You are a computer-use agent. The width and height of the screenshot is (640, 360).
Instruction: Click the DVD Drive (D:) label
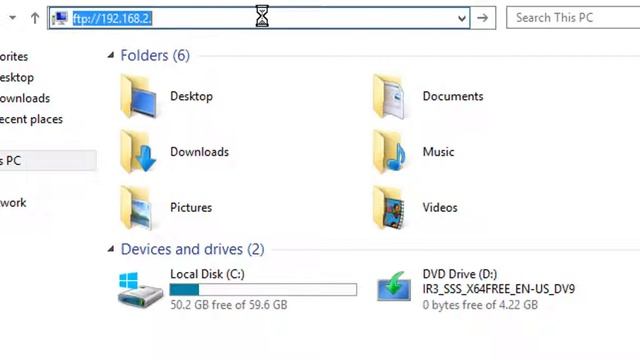[x=460, y=274]
